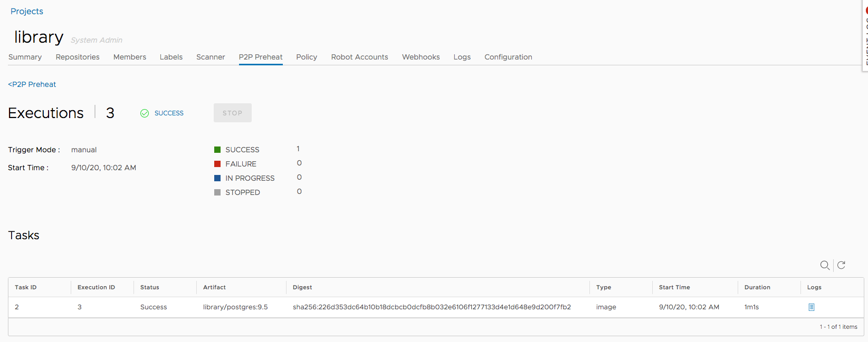Open the task log file icon
Image resolution: width=868 pixels, height=342 pixels.
[x=812, y=307]
